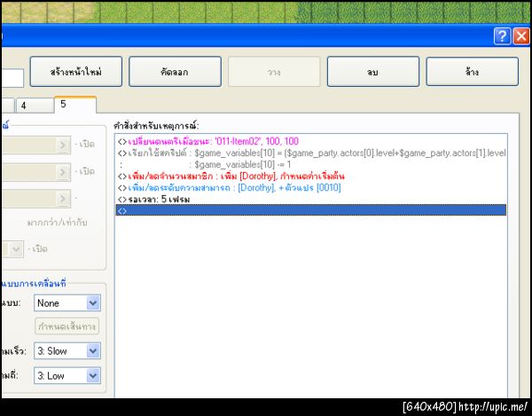Select the red add [Dorothy] party member command
532x416 pixels.
[311, 177]
